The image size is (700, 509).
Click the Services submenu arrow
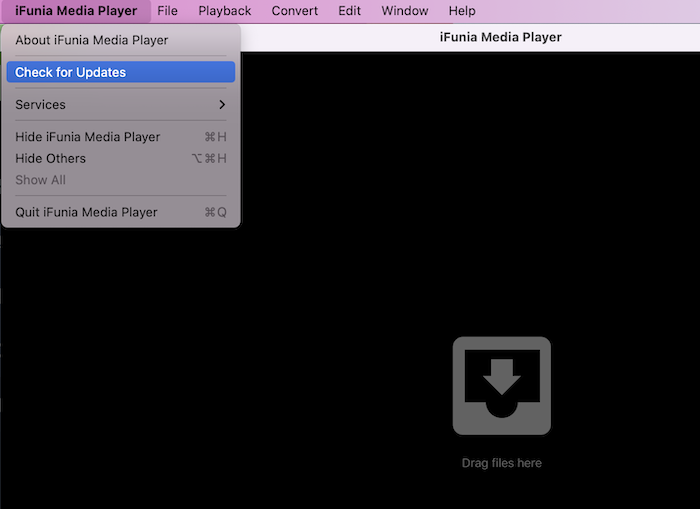point(222,105)
